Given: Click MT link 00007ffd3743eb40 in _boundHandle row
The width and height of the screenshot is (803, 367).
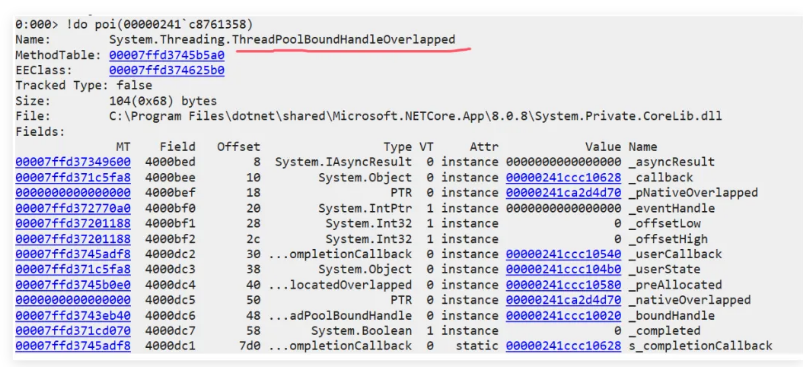Looking at the screenshot, I should [73, 315].
